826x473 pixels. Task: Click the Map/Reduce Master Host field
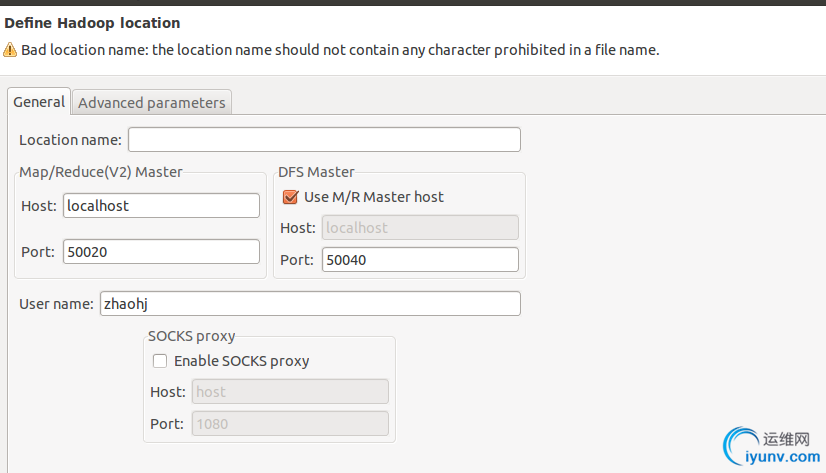pos(161,205)
